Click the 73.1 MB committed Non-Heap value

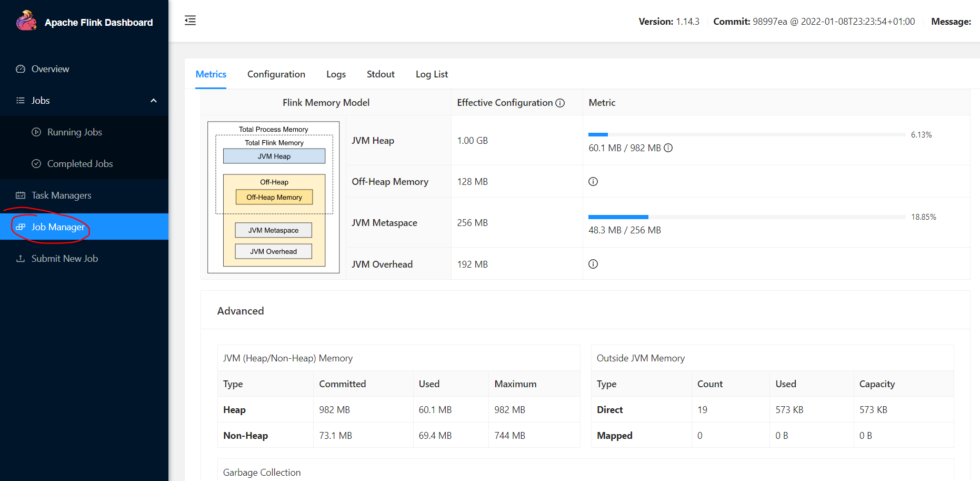335,436
